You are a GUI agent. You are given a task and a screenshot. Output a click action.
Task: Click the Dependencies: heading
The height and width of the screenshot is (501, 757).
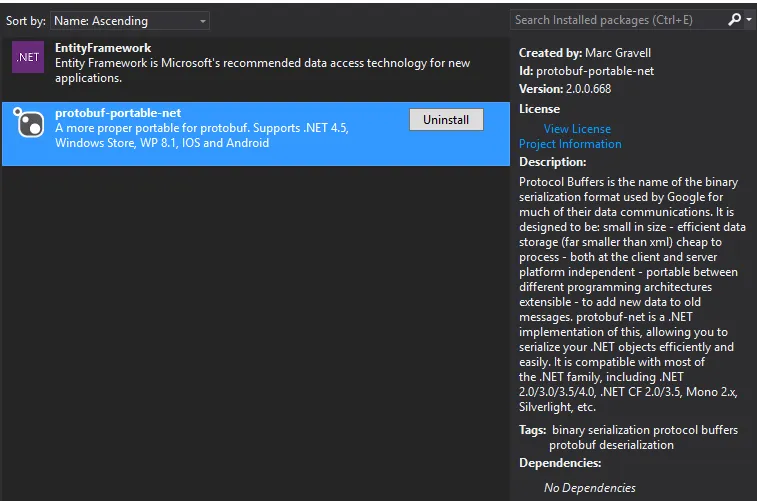pos(560,463)
